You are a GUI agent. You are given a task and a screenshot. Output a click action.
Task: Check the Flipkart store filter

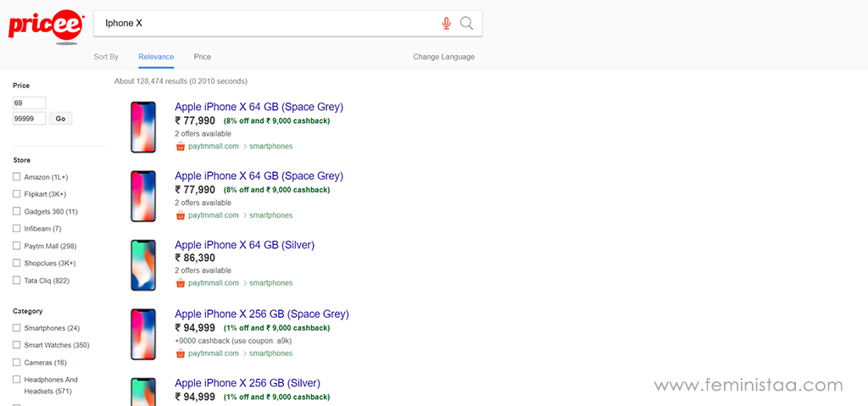[x=17, y=194]
